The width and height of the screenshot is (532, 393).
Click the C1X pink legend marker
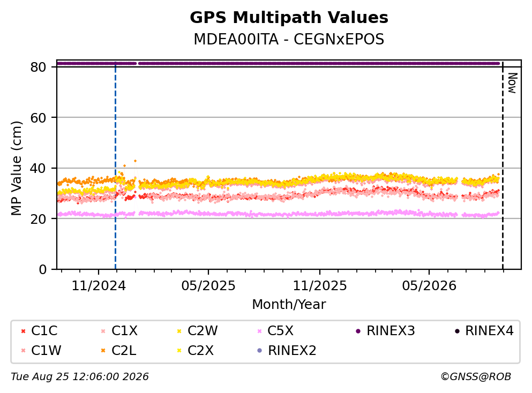click(x=103, y=331)
